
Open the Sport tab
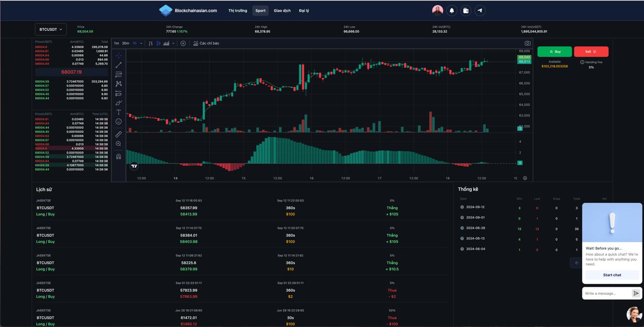tap(260, 11)
